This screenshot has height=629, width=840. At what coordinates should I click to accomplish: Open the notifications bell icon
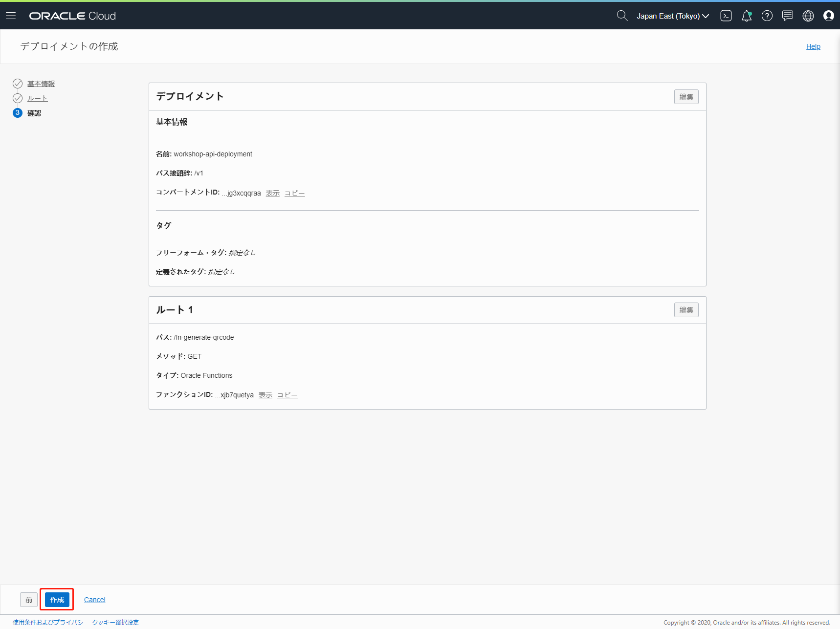coord(747,16)
